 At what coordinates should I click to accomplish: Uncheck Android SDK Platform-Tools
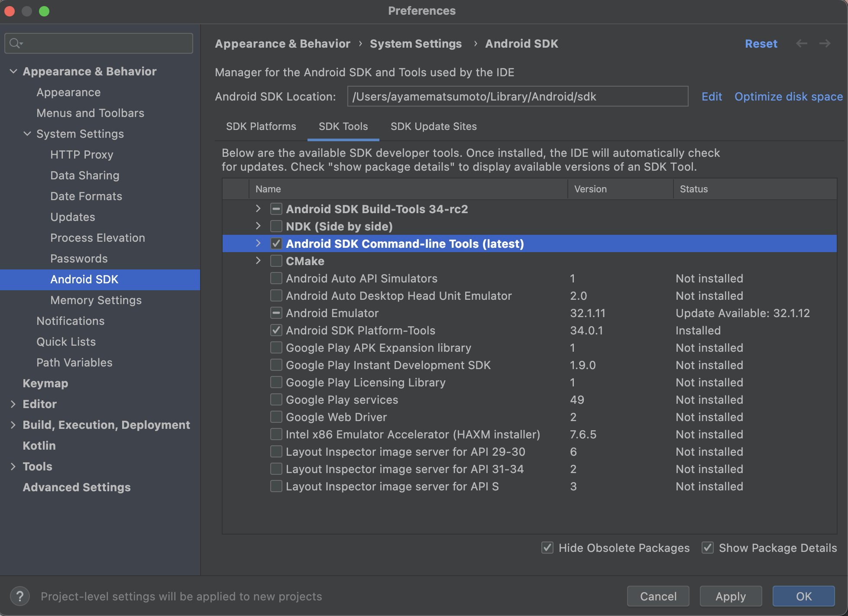[x=276, y=330]
